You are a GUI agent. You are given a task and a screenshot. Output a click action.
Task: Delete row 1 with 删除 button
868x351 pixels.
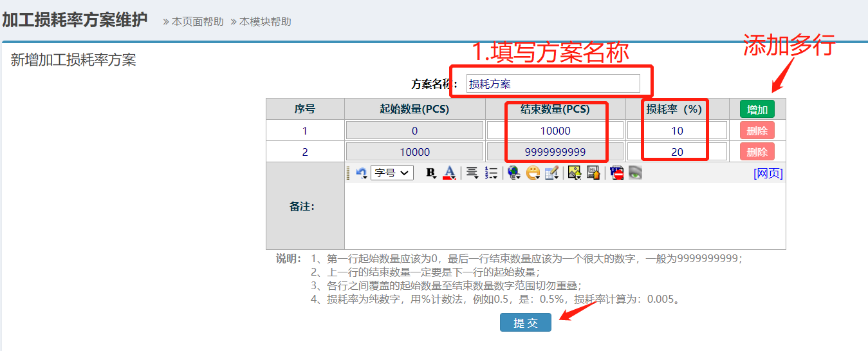click(x=757, y=130)
